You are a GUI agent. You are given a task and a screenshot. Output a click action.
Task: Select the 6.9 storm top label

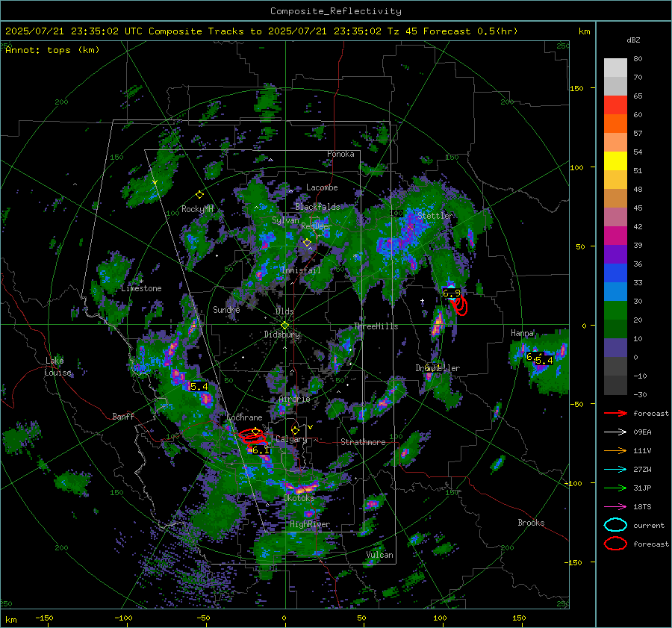451,293
